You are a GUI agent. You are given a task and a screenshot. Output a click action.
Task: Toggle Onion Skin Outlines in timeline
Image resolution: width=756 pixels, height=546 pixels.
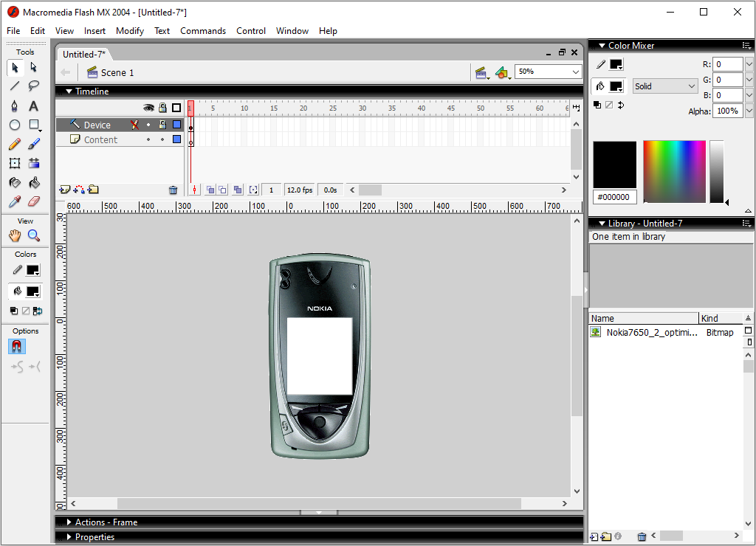point(222,190)
